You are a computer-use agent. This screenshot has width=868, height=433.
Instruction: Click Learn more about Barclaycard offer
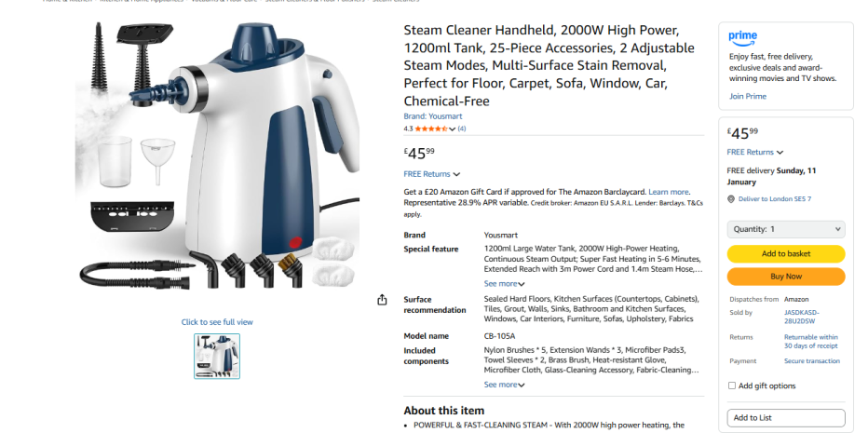[x=668, y=192]
